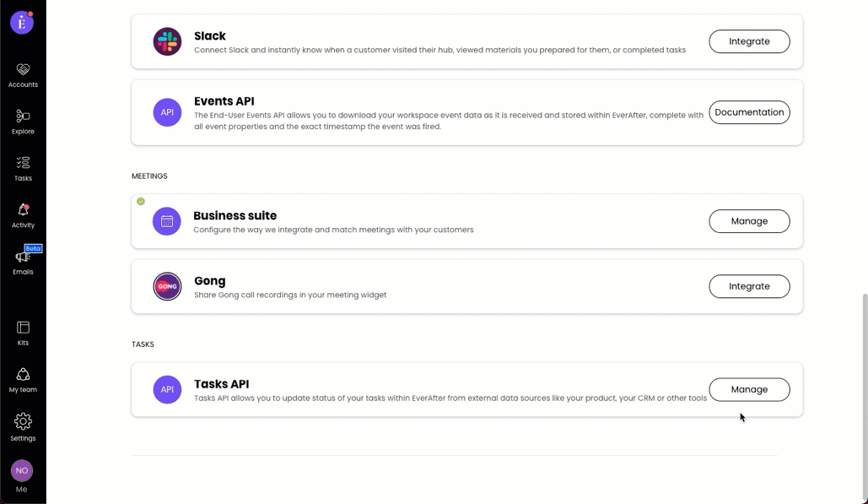This screenshot has height=504, width=868.
Task: Open the Accounts sidebar icon
Action: [x=23, y=70]
